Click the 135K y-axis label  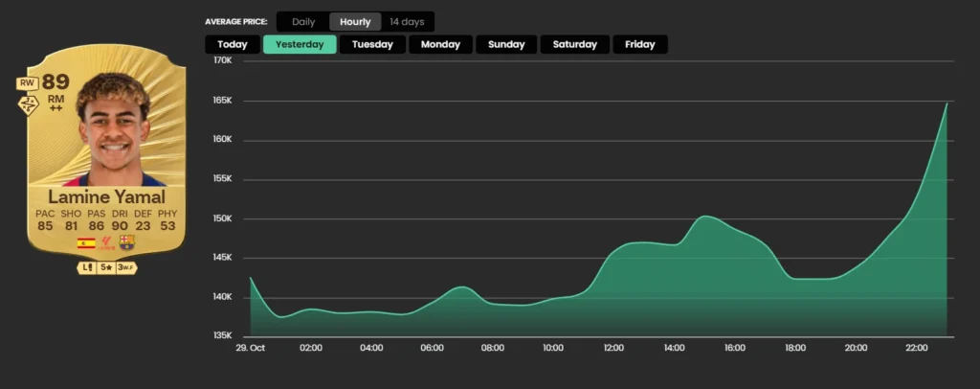pyautogui.click(x=223, y=336)
